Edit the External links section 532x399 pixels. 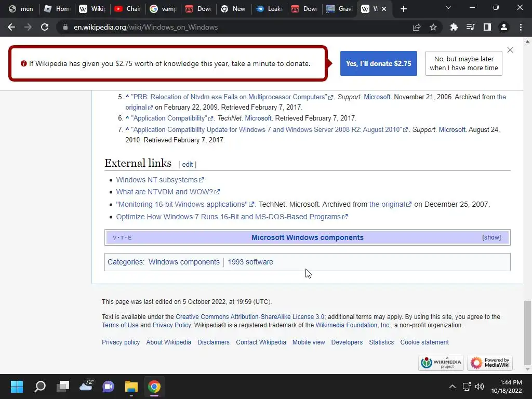(x=187, y=165)
